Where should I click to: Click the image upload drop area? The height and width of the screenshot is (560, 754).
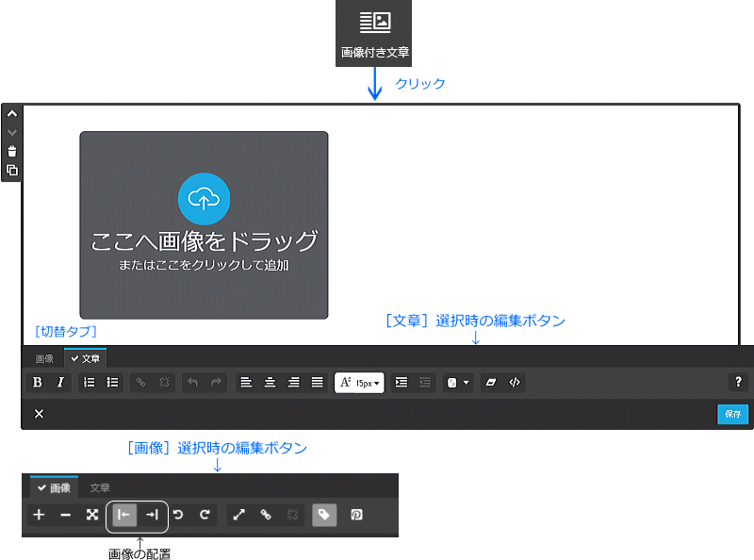click(204, 225)
